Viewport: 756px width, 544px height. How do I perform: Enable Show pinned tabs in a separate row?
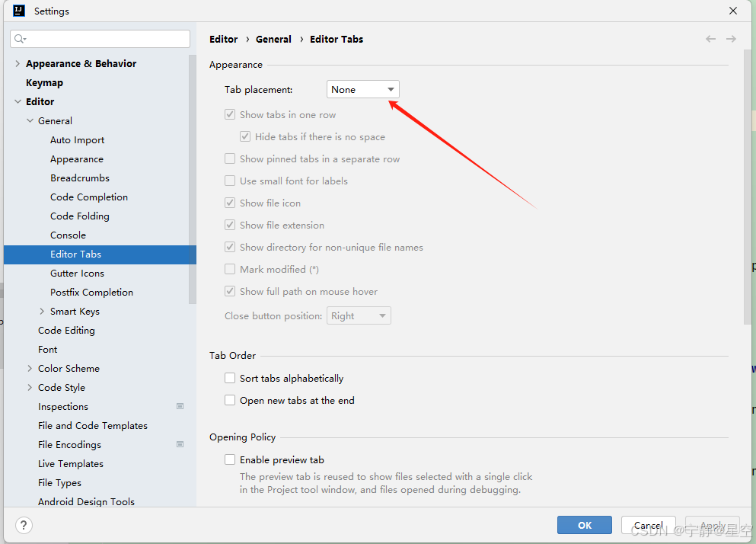click(x=230, y=158)
